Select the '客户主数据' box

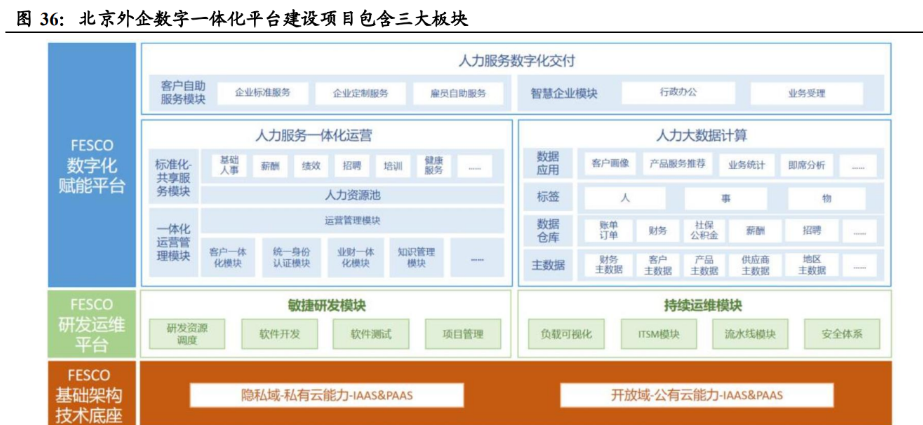658,265
